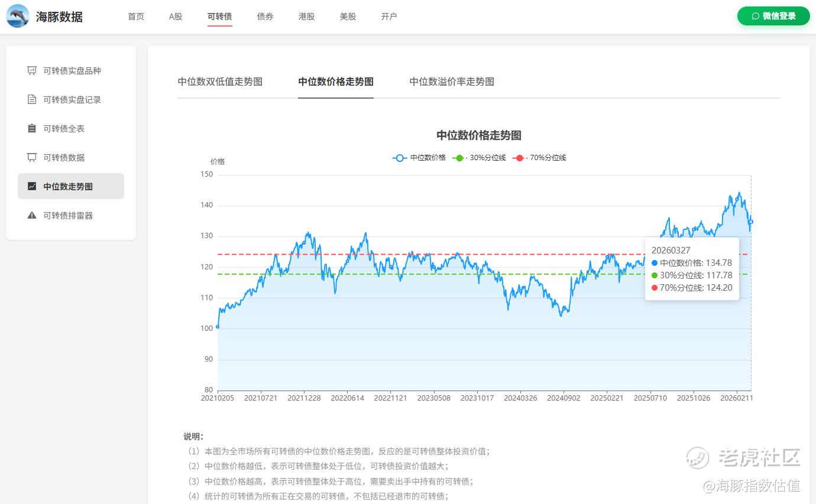Click the 可转债实盘品种 sidebar icon
This screenshot has width=816, height=504.
[x=32, y=71]
